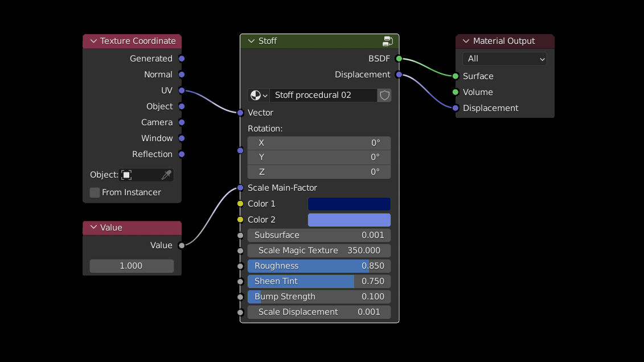Collapse the Material Output node

pyautogui.click(x=466, y=41)
